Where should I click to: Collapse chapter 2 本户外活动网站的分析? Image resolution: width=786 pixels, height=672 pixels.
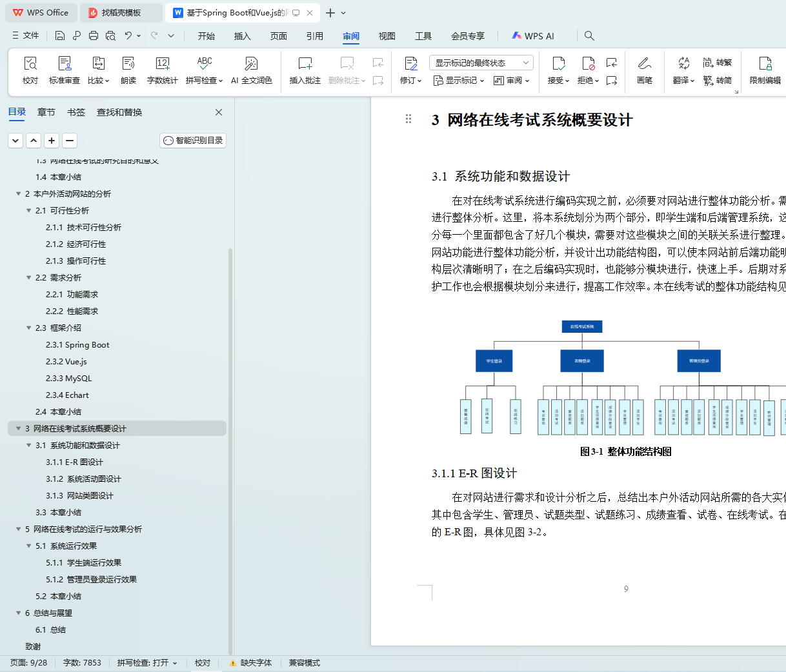pyautogui.click(x=18, y=193)
